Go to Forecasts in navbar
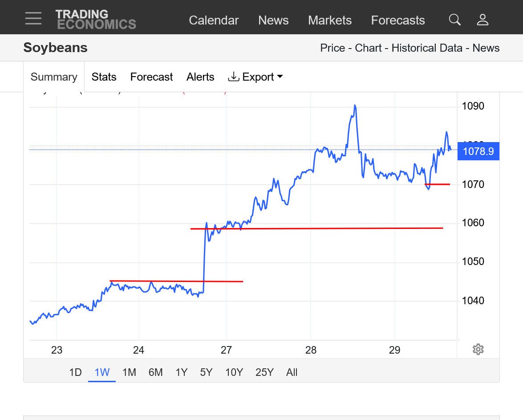This screenshot has width=523, height=420. tap(398, 20)
